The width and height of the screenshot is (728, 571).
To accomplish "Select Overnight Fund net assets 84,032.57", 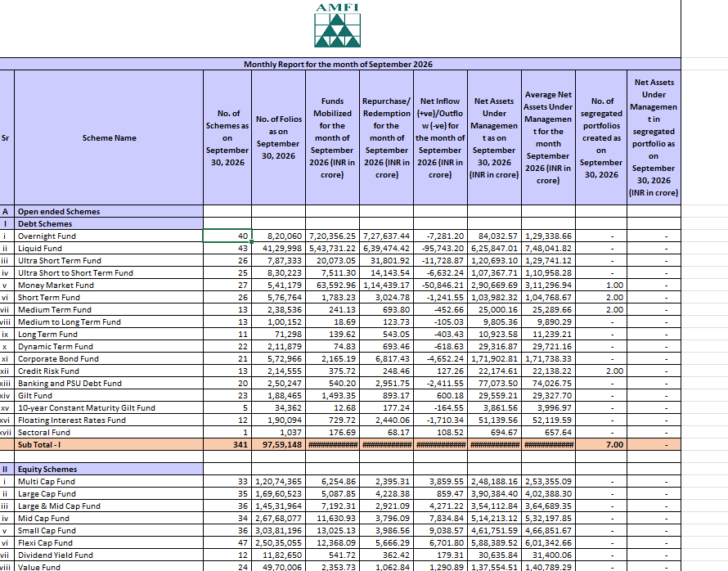I will [x=494, y=236].
